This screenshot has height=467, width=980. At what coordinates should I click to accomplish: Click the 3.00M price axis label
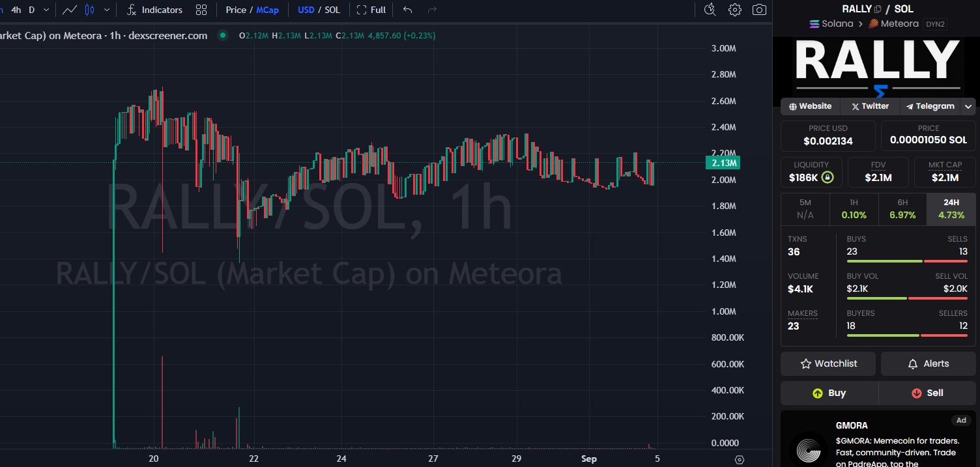click(723, 48)
